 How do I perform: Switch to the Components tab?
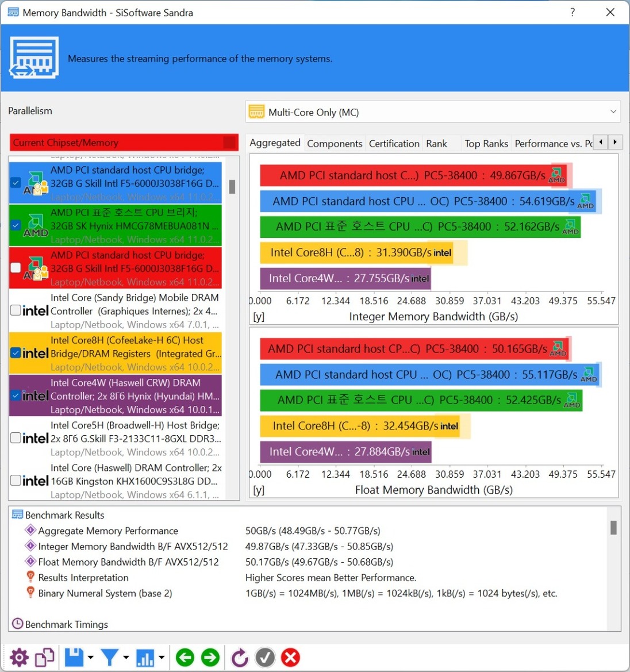335,144
